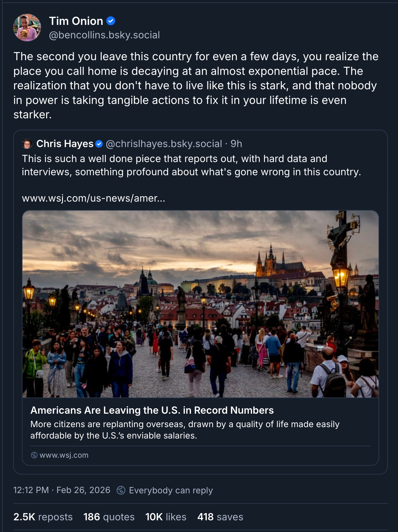Click Tim Onion's profile avatar
The width and height of the screenshot is (398, 532).
(x=27, y=28)
